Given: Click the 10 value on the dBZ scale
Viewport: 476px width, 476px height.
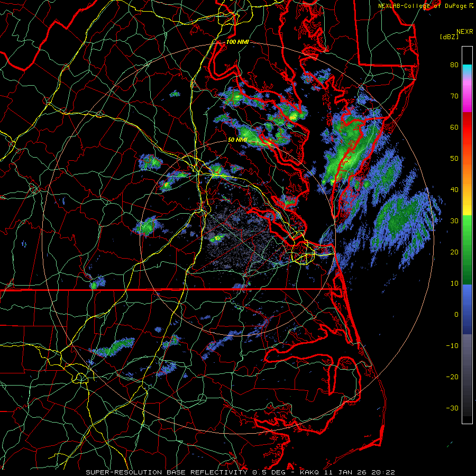Looking at the screenshot, I should point(454,283).
